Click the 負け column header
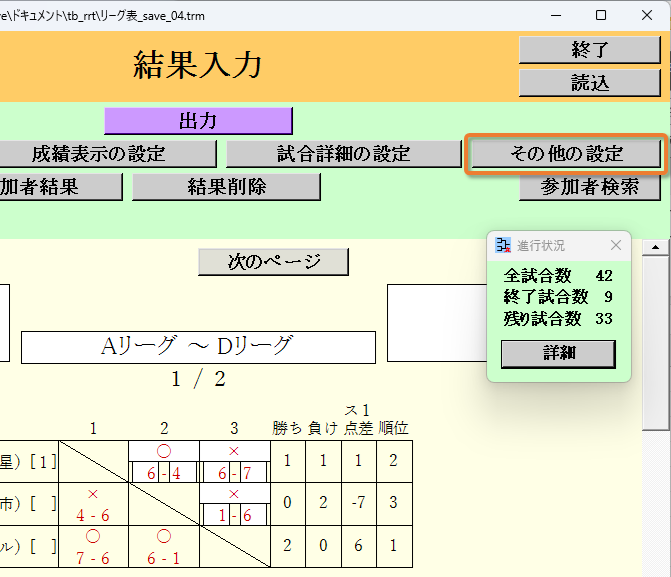Screen dimensions: 671x577 pos(323,428)
